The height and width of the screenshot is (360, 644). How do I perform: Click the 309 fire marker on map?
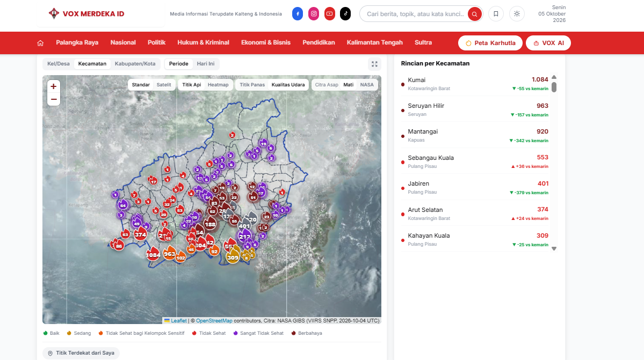[233, 256]
